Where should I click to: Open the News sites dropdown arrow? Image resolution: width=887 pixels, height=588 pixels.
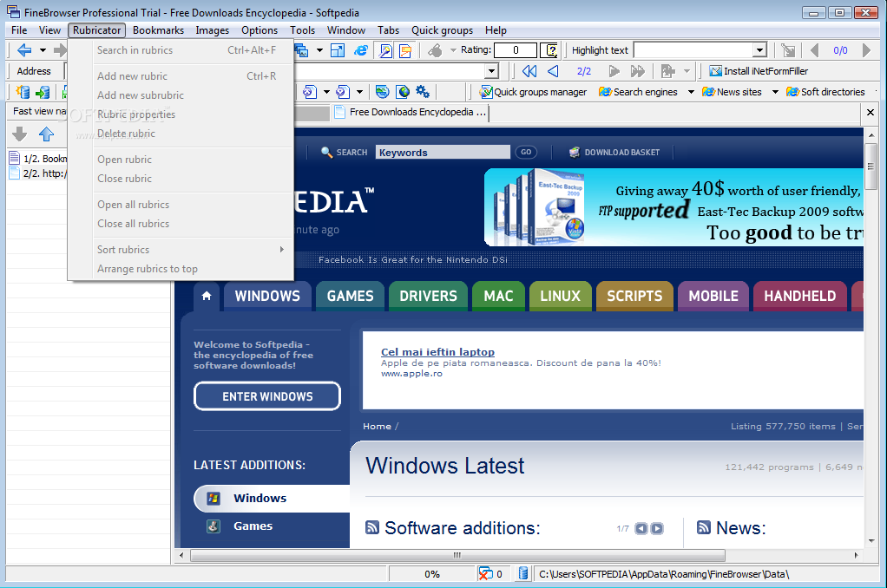pos(775,92)
